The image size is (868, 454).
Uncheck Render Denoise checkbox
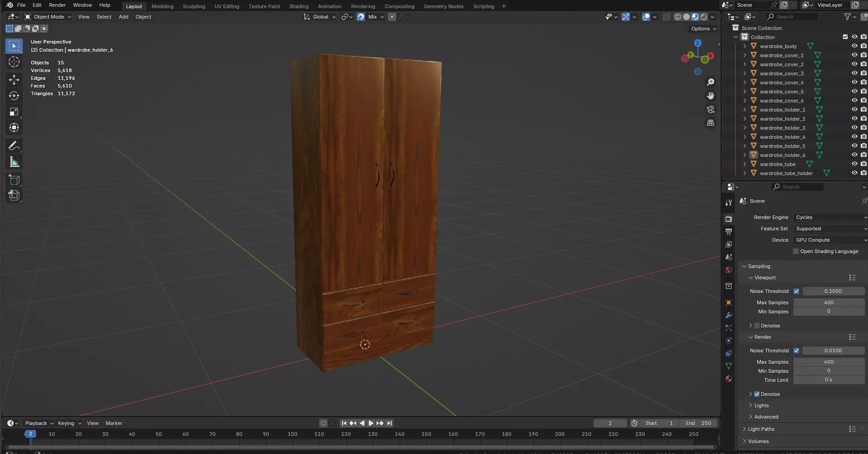(757, 394)
